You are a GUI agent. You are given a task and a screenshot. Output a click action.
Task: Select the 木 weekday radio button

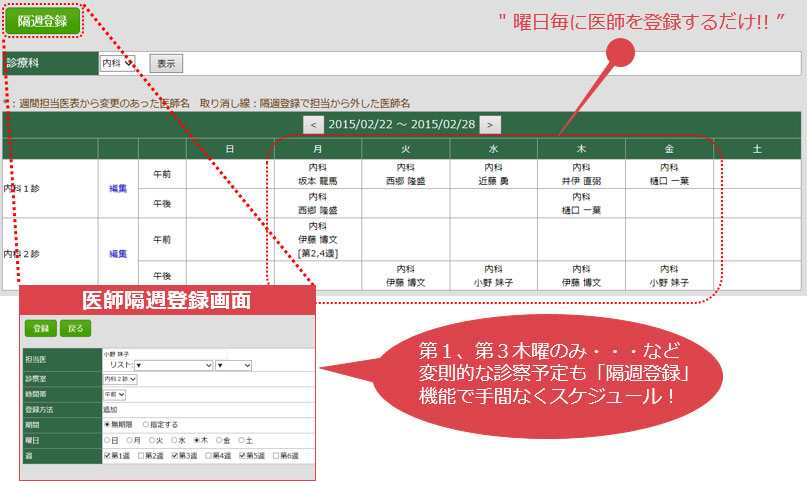(196, 439)
